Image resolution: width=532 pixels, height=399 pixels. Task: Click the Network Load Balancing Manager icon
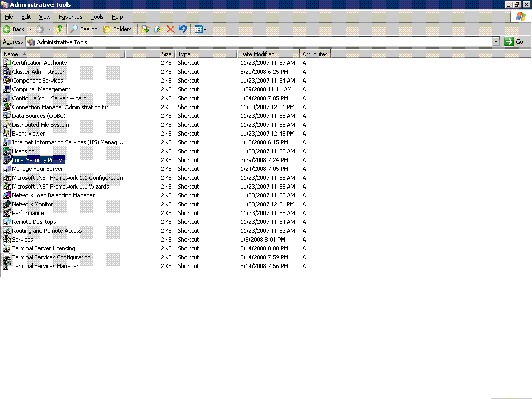(7, 195)
